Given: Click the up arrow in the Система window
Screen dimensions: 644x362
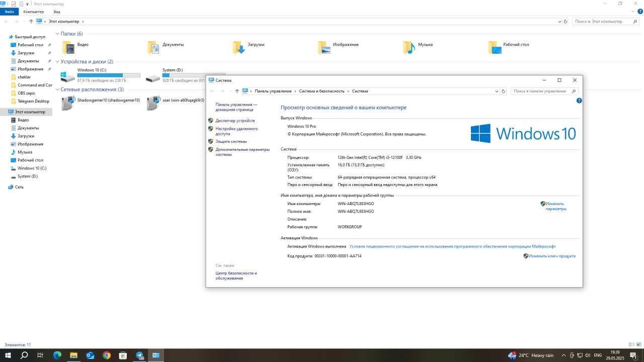Looking at the screenshot, I should pos(237,91).
